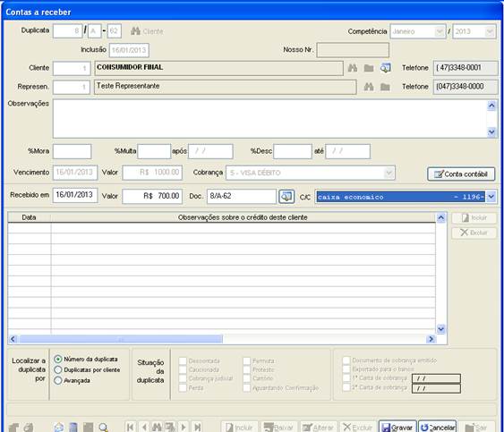Toggle the Cobrança judicial checkbox
The image size is (504, 432).
point(183,378)
